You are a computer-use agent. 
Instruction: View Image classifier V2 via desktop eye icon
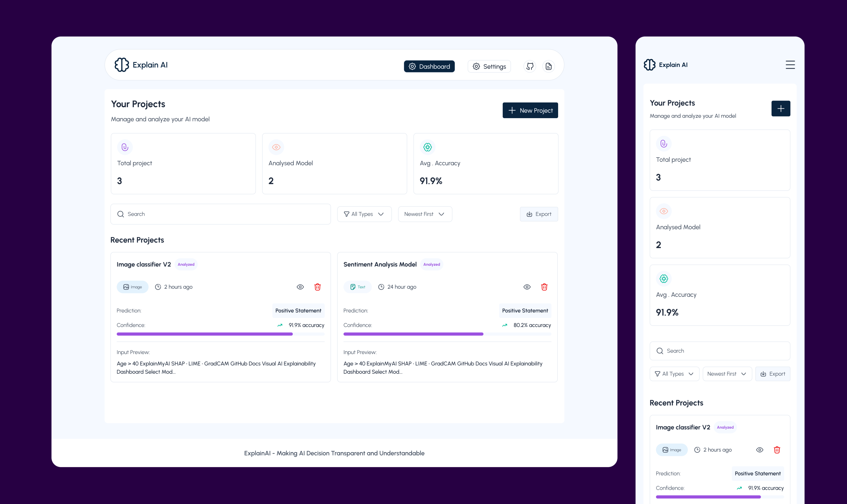[x=300, y=287]
